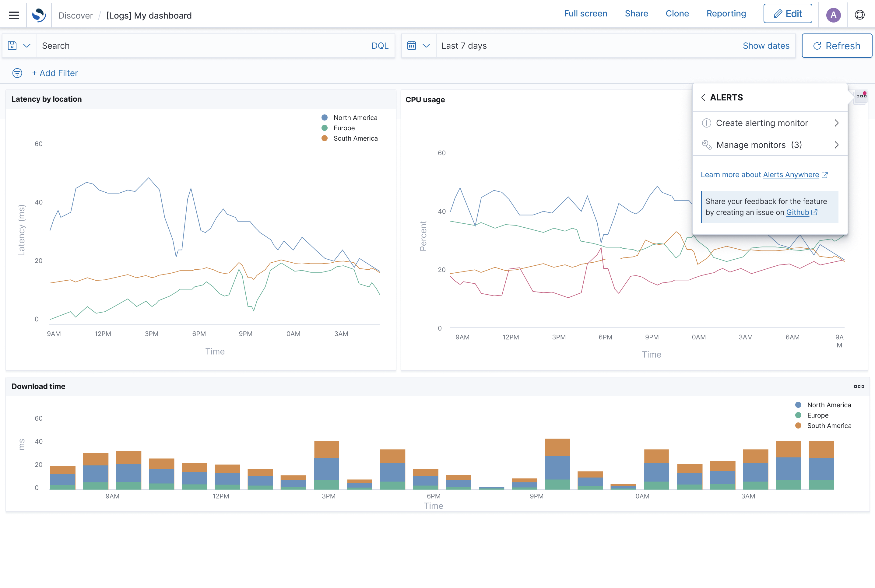Add a new filter

(55, 73)
